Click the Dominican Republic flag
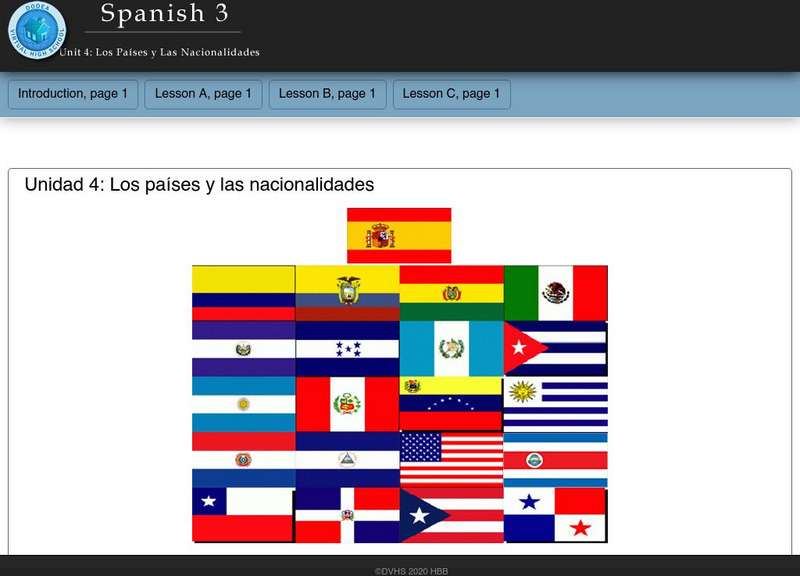 pos(347,515)
